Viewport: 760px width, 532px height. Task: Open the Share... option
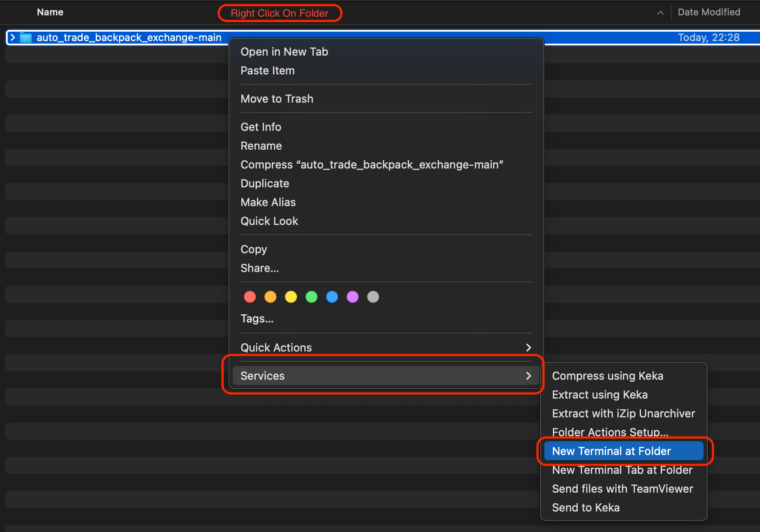(386, 268)
